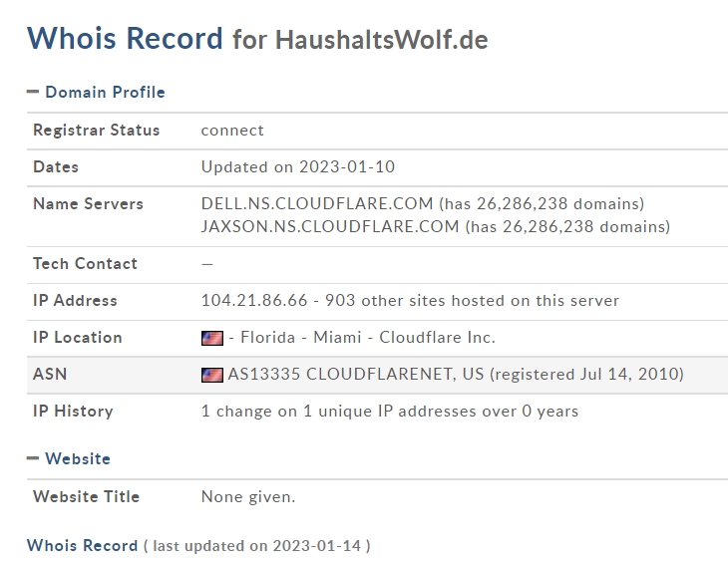Click the US flag in ASN row

[212, 375]
